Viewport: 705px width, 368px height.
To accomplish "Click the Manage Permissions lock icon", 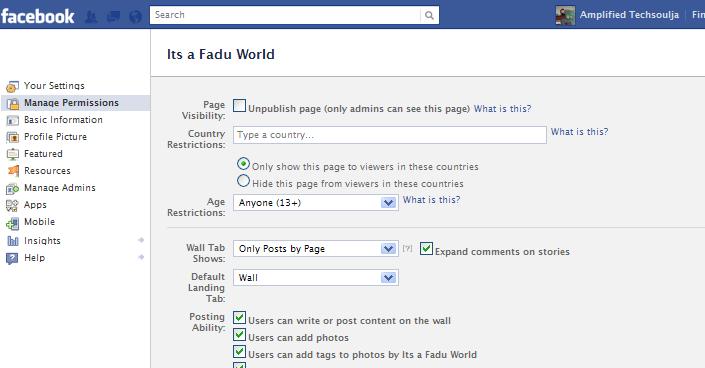I will [13, 103].
